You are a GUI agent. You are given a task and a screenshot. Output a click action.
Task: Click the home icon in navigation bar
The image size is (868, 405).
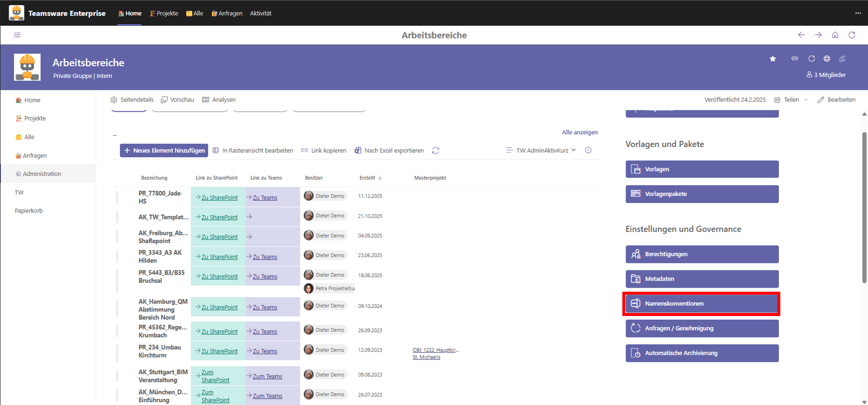(x=835, y=35)
